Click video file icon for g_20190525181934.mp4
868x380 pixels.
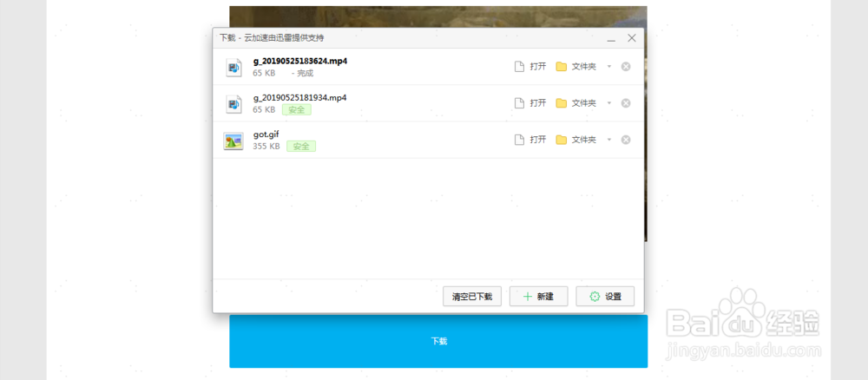(233, 103)
